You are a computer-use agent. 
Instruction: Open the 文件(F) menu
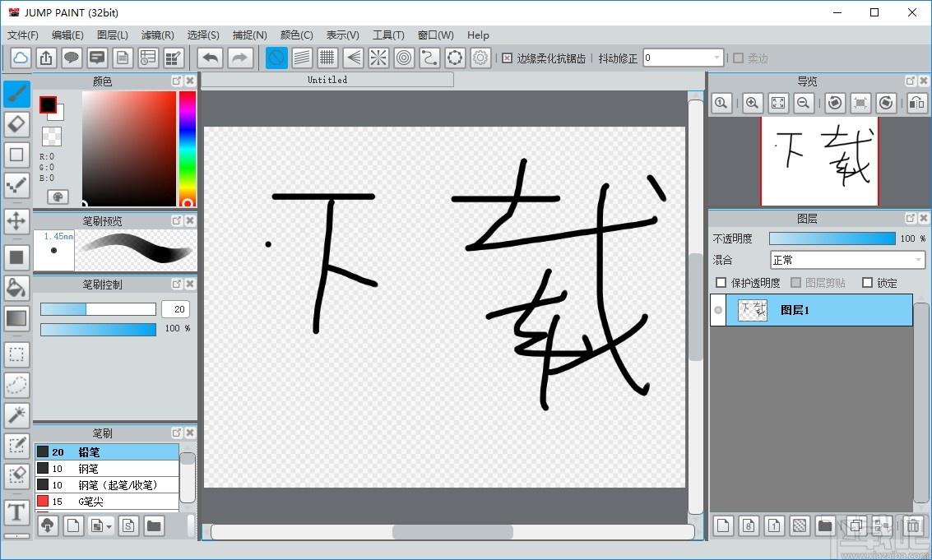point(22,35)
